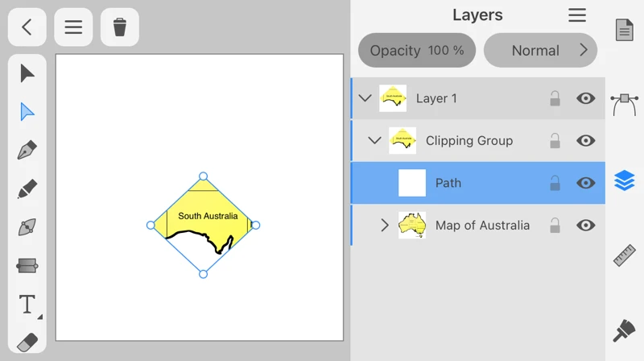
Task: Open the Layers panel hamburger menu
Action: point(576,15)
